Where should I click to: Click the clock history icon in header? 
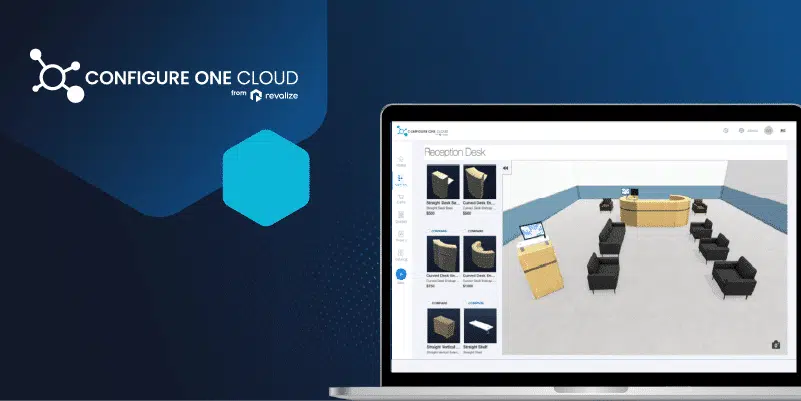pos(725,131)
